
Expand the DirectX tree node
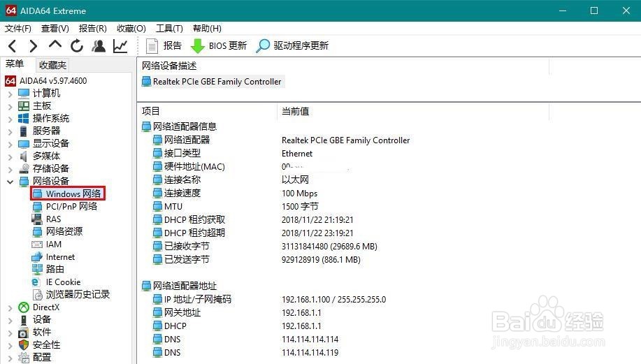[x=10, y=308]
